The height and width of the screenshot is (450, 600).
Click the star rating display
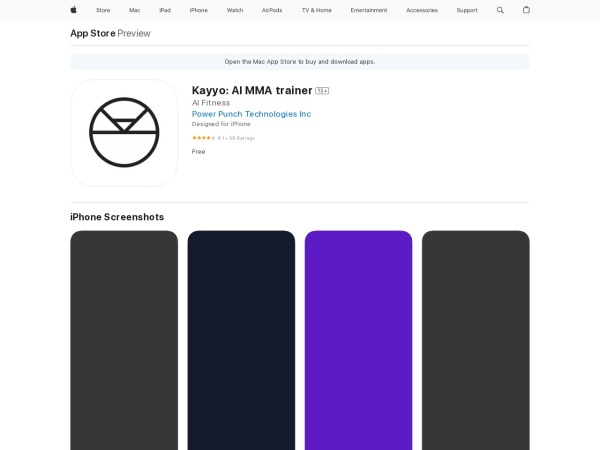[203, 138]
